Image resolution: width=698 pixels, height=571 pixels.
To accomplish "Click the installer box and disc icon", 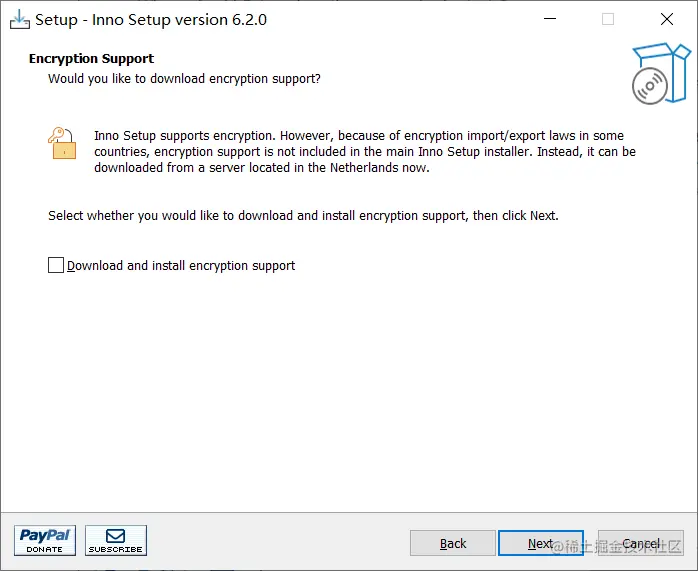I will (661, 74).
